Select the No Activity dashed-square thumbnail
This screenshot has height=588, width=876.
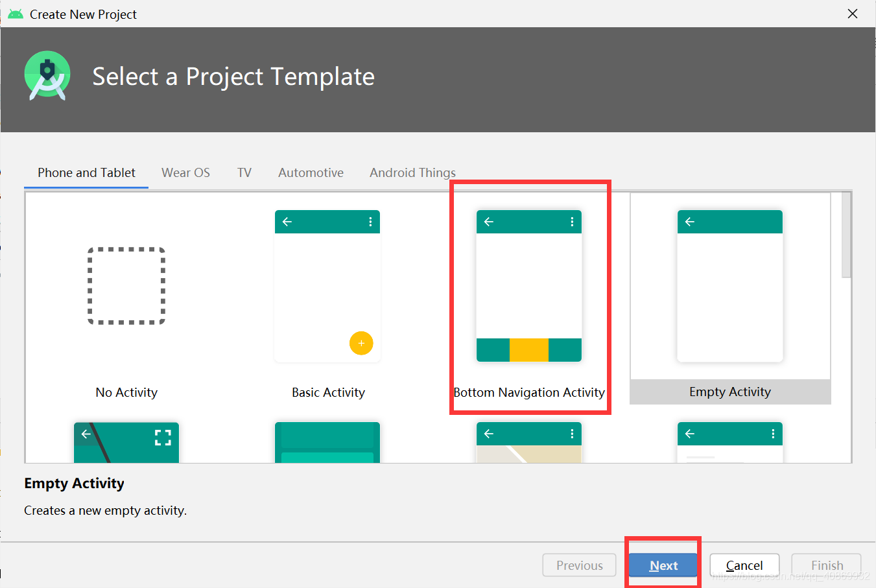pos(126,286)
